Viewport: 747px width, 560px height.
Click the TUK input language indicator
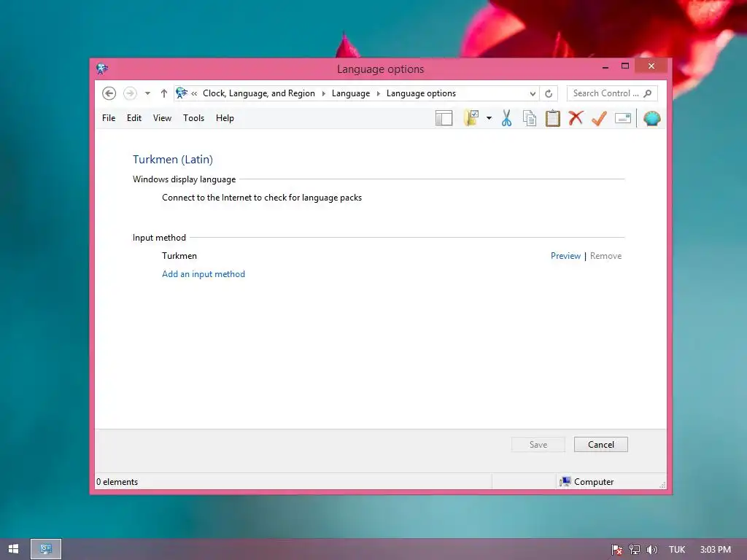click(x=677, y=550)
